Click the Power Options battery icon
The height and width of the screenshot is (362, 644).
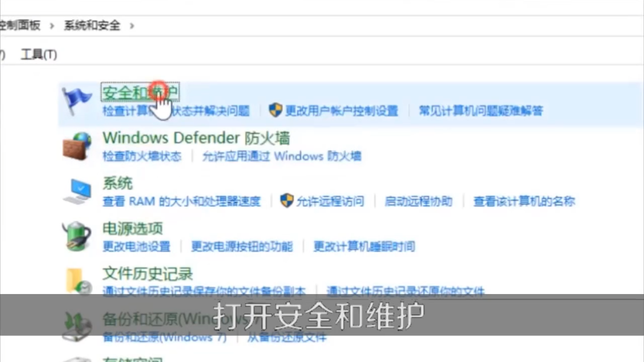coord(76,236)
